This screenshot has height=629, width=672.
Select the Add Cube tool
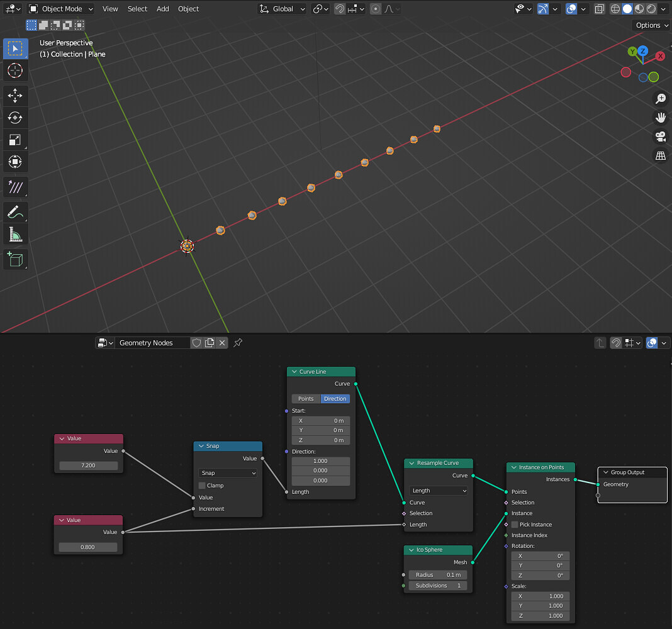click(16, 259)
